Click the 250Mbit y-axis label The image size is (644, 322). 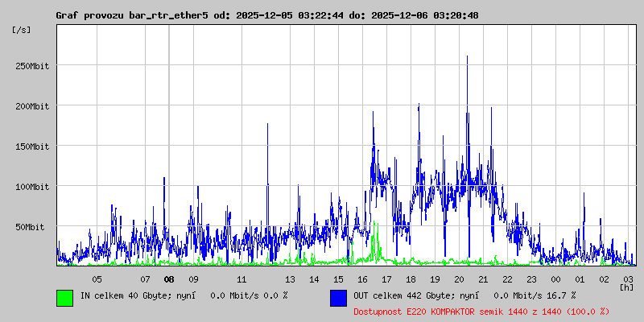tap(32, 66)
